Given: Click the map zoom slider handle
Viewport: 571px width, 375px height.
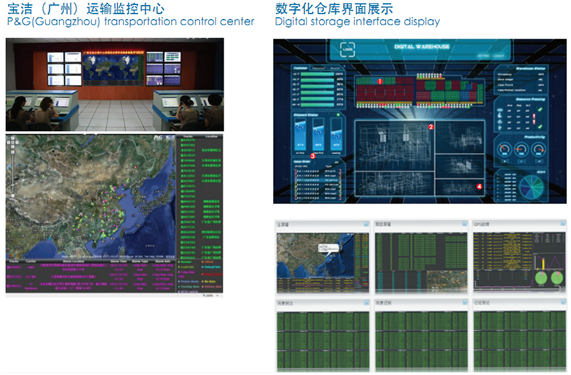Looking at the screenshot, I should (x=12, y=196).
